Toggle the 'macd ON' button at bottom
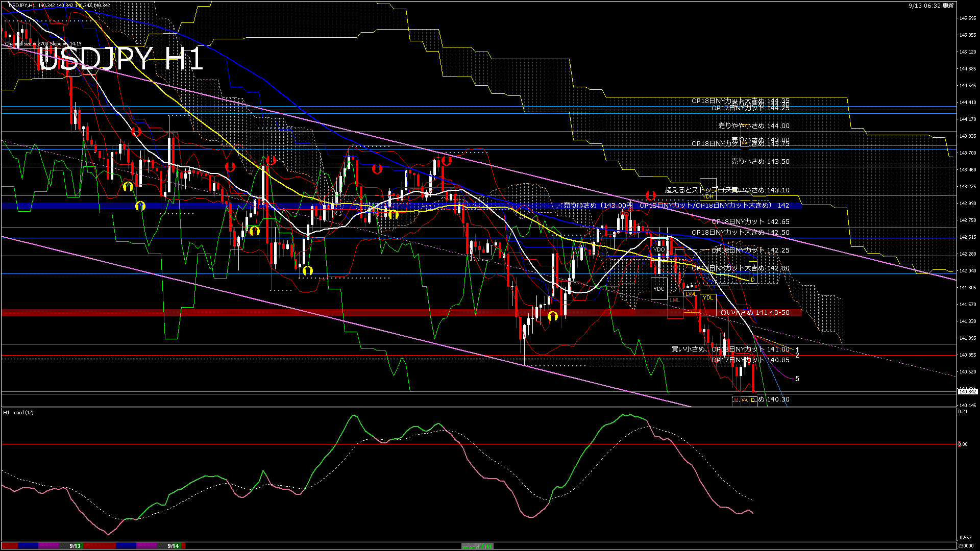The image size is (980, 551). [477, 546]
